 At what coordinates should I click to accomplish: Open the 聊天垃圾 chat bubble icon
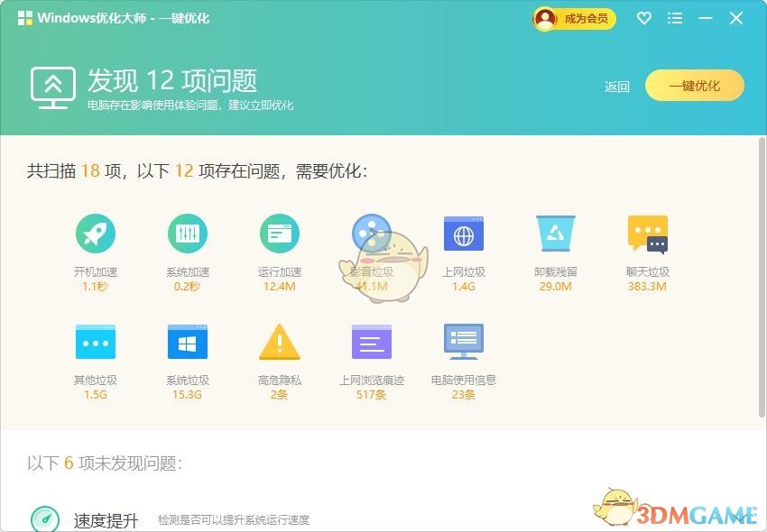coord(647,233)
